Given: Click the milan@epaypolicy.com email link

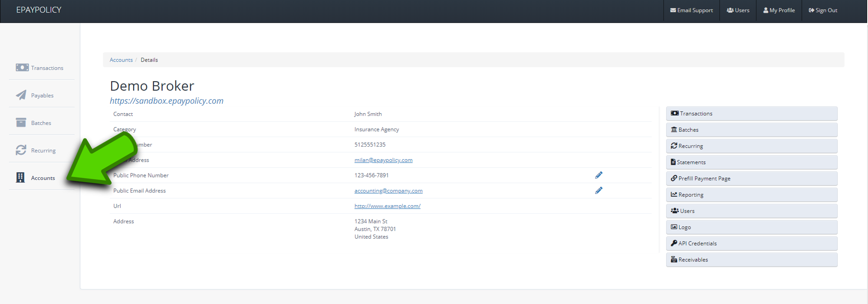Looking at the screenshot, I should click(x=383, y=160).
